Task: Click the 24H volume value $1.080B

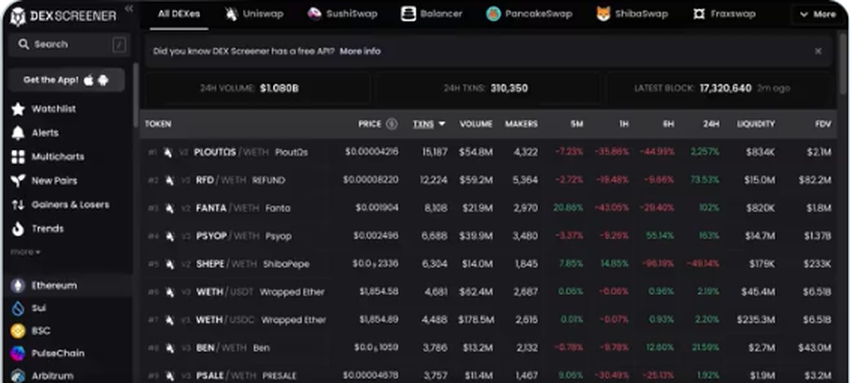Action: tap(279, 88)
